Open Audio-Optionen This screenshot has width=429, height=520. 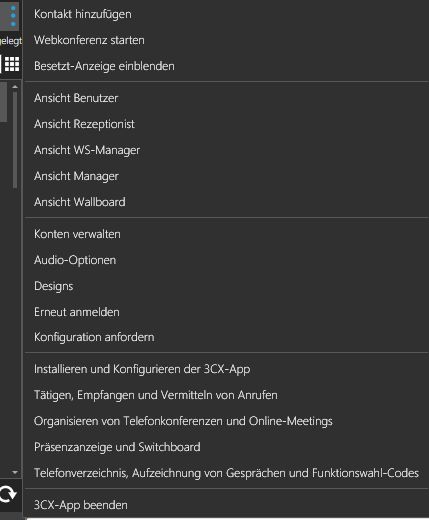[x=226, y=260]
